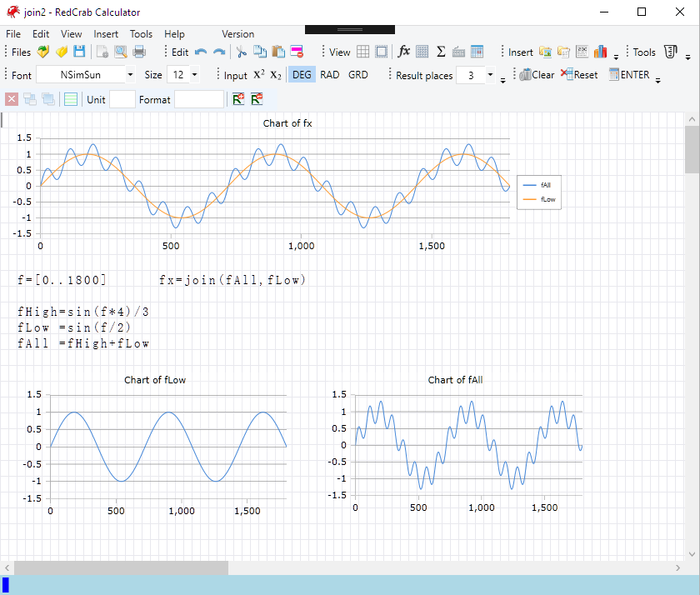
Task: Expand the Result places dropdown arrow
Action: point(490,74)
